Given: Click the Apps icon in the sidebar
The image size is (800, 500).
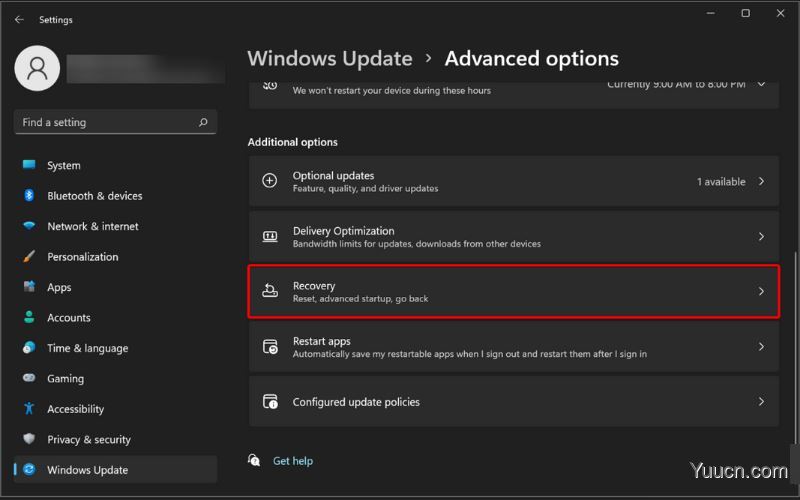Looking at the screenshot, I should click(x=29, y=286).
